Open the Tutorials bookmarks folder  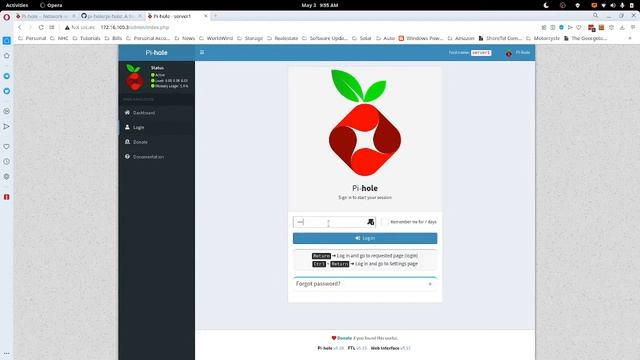[x=87, y=38]
